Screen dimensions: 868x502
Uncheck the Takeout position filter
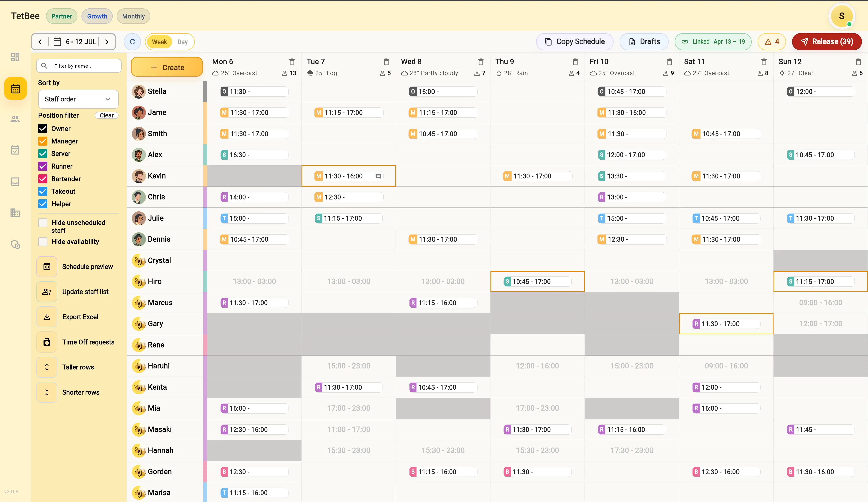point(43,191)
